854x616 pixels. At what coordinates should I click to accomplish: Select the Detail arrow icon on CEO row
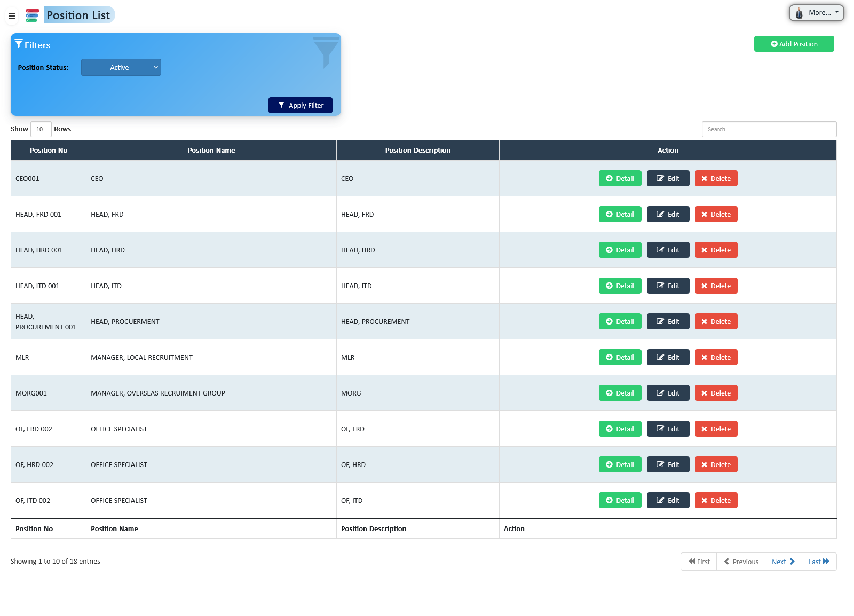(608, 178)
